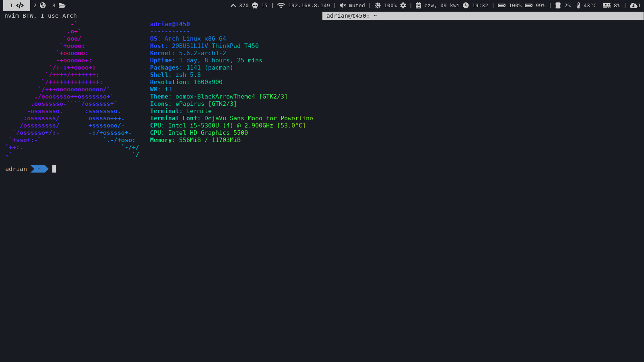Click the Kernel: 5.6.2-arch1-2 line
Viewport: 644px width, 362px height.
point(188,53)
